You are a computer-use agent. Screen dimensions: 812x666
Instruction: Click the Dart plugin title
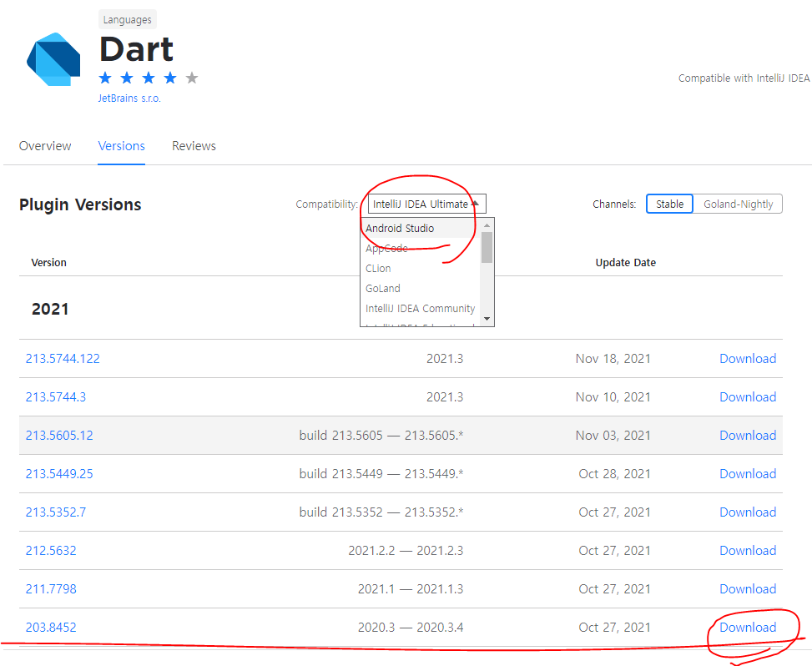136,50
